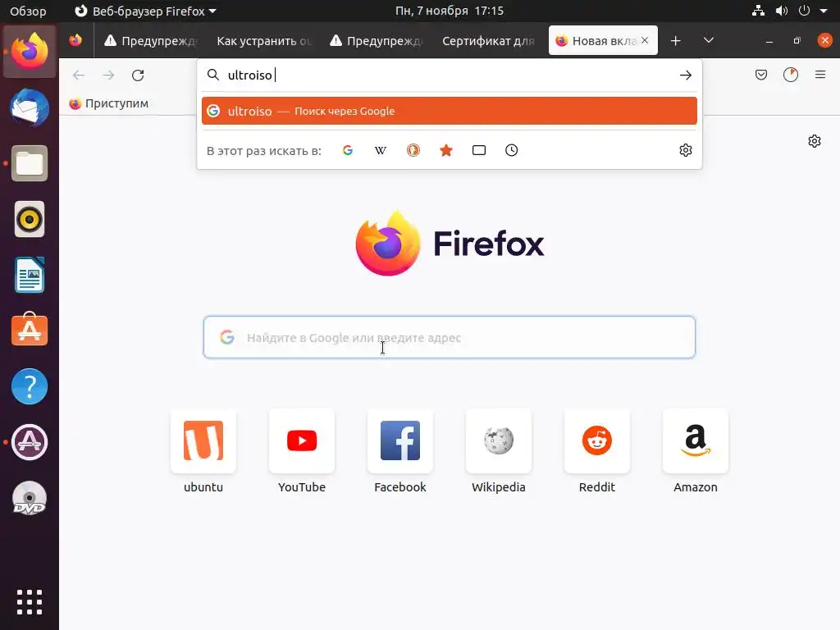This screenshot has width=840, height=630.
Task: Open the Firefox View pinned tab
Action: (75, 41)
